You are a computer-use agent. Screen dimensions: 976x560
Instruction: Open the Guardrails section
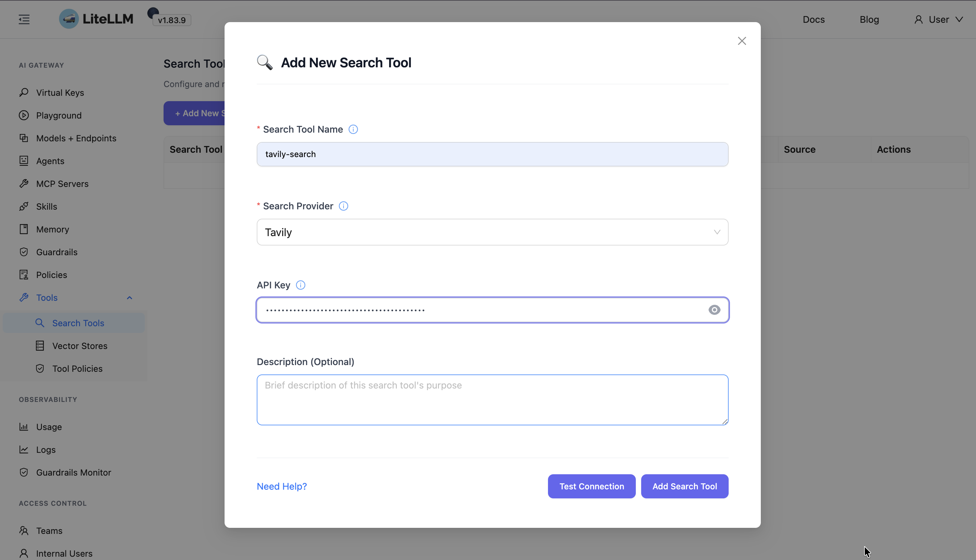click(57, 252)
